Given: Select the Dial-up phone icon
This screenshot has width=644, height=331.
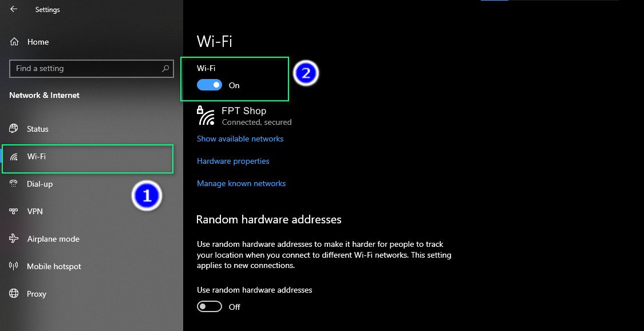Looking at the screenshot, I should [13, 183].
